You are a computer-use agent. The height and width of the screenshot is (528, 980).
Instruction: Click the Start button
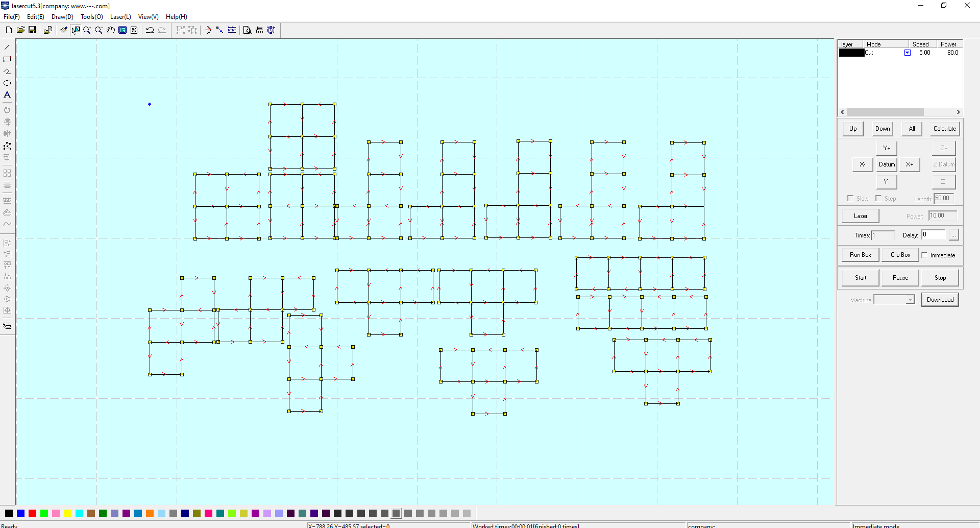point(861,278)
